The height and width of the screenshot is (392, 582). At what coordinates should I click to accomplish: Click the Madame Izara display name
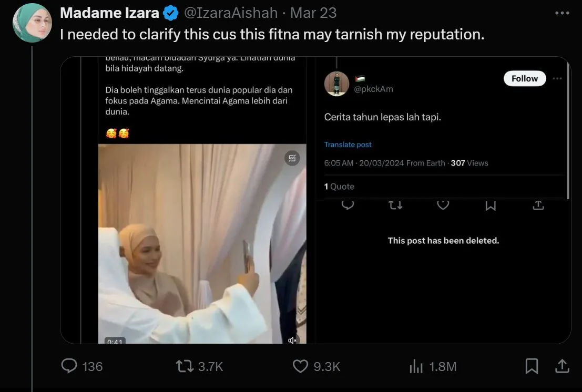click(109, 13)
